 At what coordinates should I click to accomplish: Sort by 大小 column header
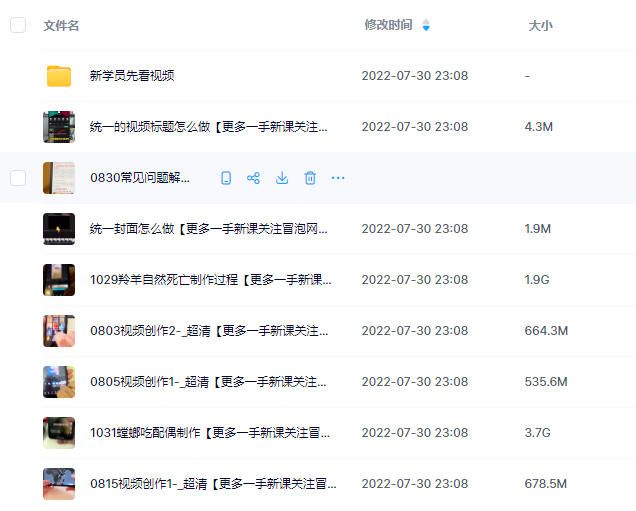coord(540,25)
